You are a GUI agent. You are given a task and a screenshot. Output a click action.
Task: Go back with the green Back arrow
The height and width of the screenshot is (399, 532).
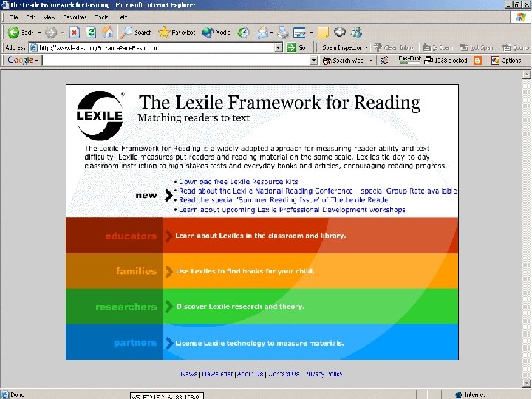point(21,33)
